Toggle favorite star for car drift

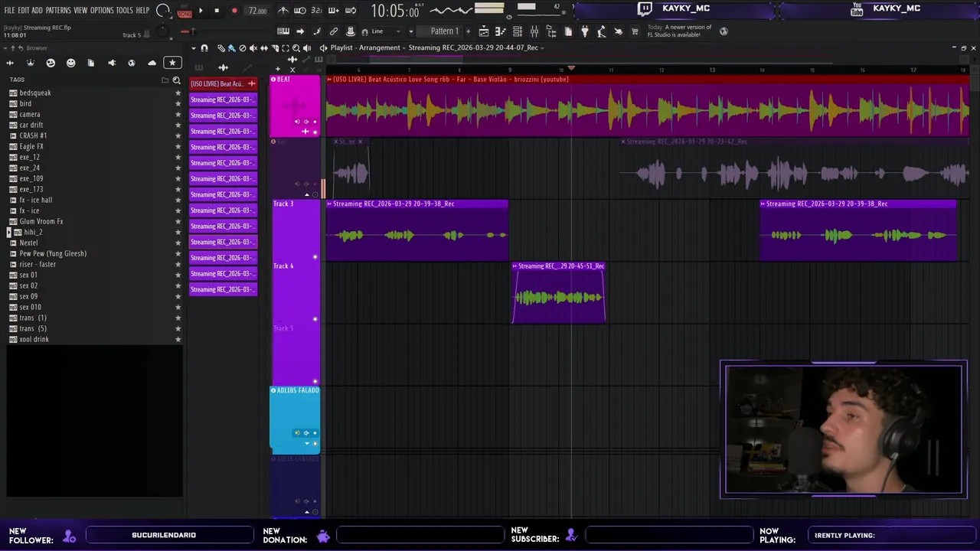[178, 125]
